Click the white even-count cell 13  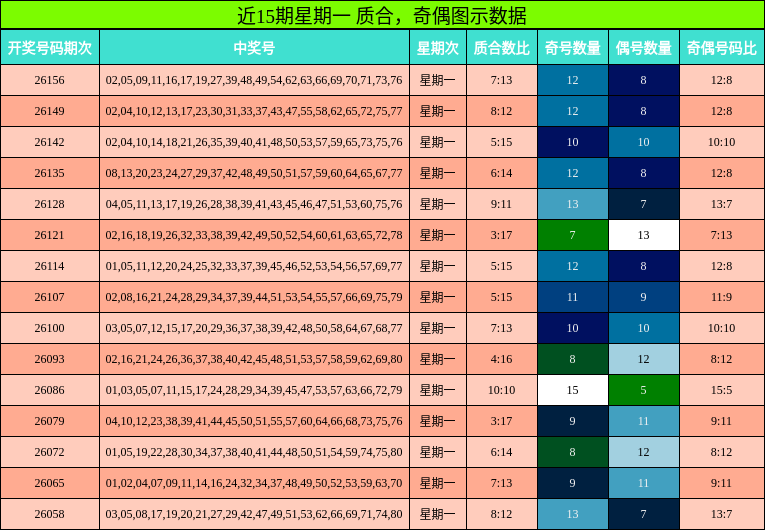click(x=644, y=235)
